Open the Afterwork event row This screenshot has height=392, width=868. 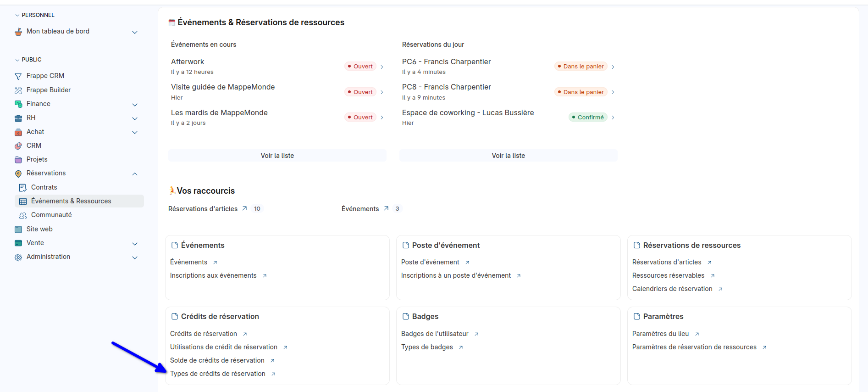(x=277, y=67)
